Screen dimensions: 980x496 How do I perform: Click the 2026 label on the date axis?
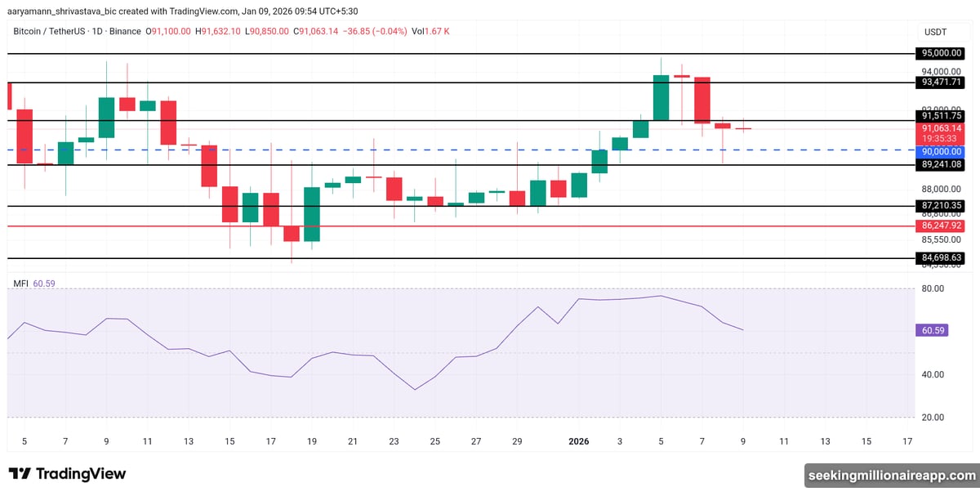pos(578,441)
